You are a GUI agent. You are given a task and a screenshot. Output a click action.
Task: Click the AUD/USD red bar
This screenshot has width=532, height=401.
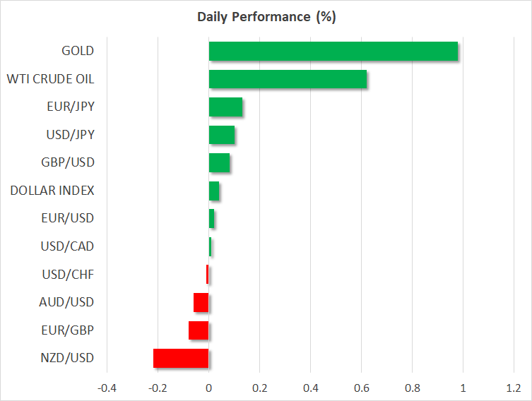click(x=201, y=302)
